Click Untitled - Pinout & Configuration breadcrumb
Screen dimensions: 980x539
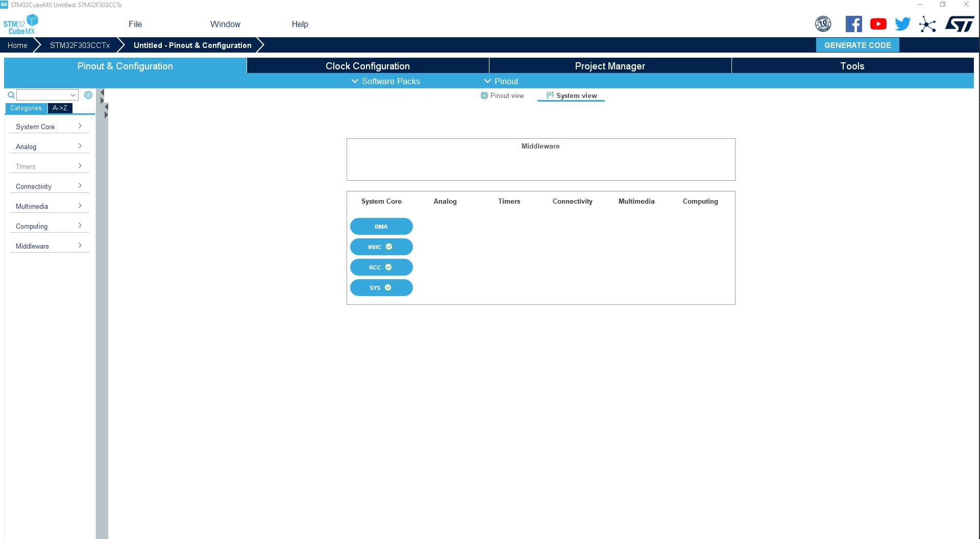192,45
